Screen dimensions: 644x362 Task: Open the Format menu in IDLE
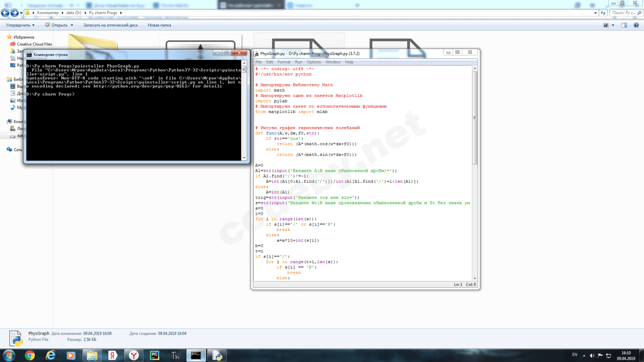coord(284,62)
